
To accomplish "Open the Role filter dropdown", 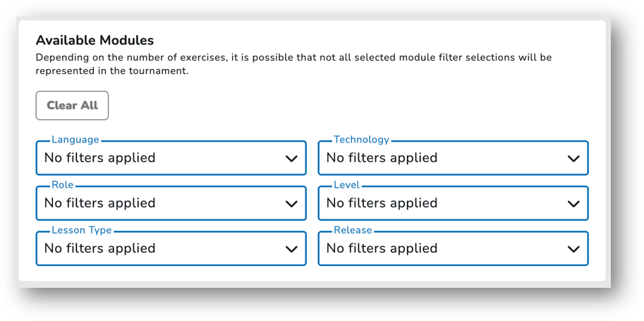I will coord(171,203).
